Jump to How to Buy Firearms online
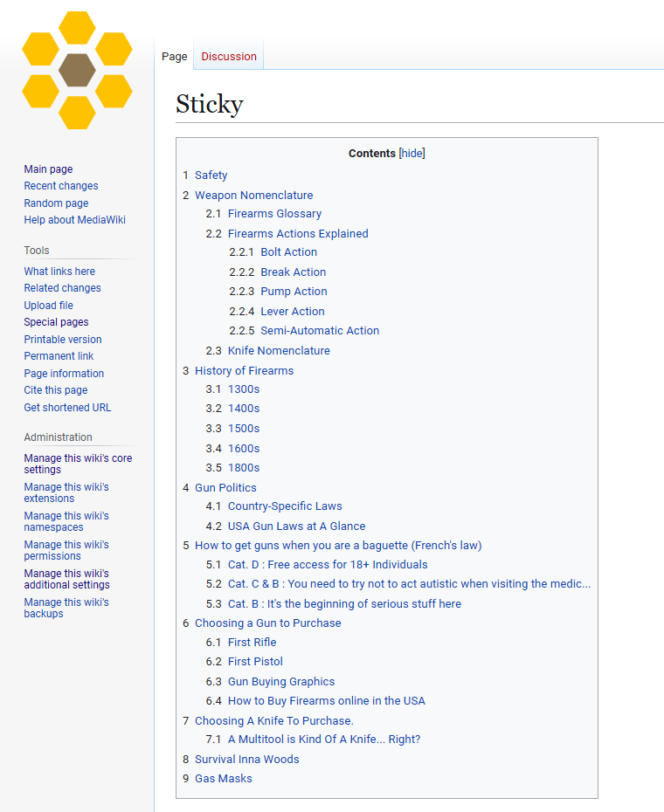 tap(327, 701)
